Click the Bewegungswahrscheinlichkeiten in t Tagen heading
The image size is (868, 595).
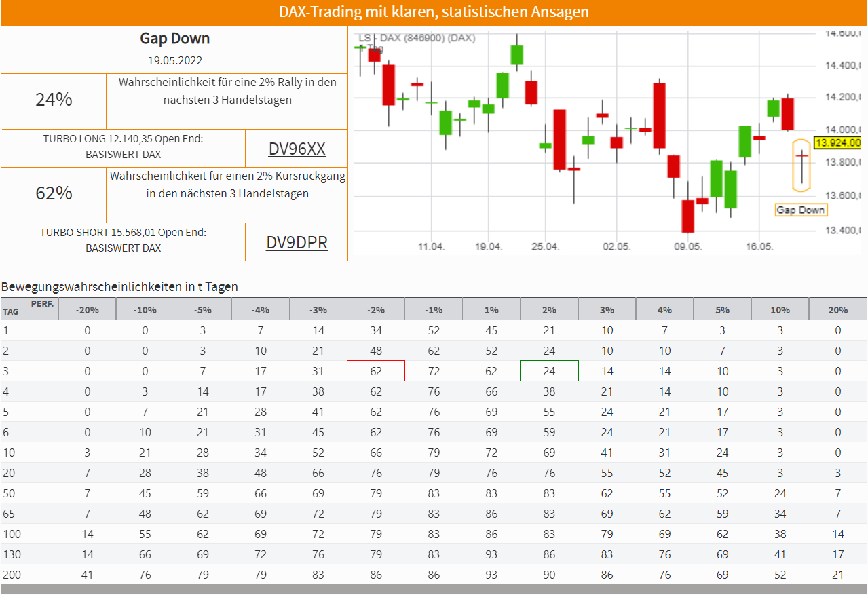click(119, 287)
